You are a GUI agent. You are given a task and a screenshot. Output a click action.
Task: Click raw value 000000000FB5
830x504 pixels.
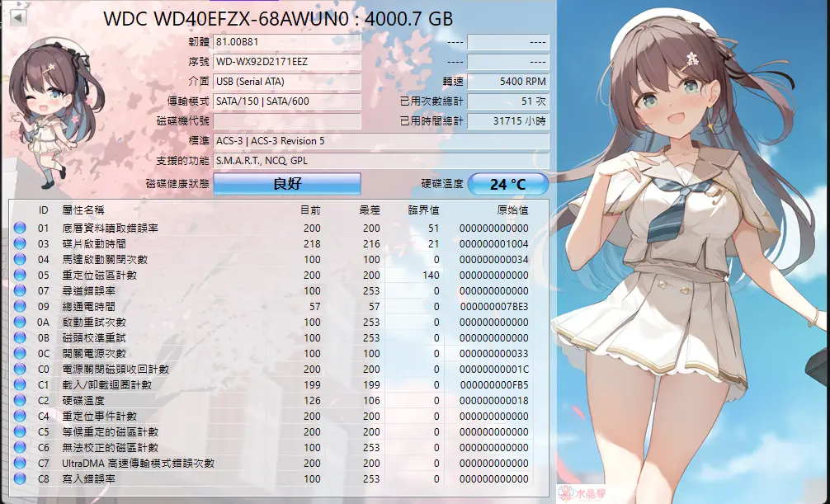pyautogui.click(x=494, y=385)
